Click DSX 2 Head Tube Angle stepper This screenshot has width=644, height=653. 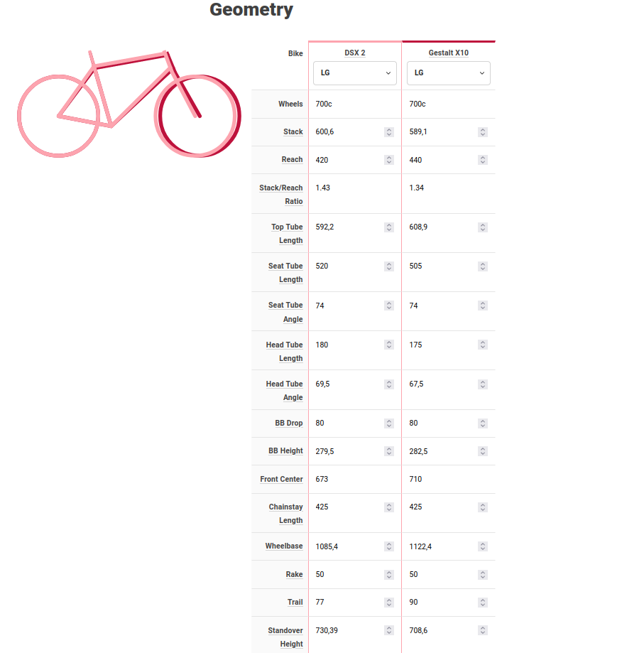[x=389, y=384]
